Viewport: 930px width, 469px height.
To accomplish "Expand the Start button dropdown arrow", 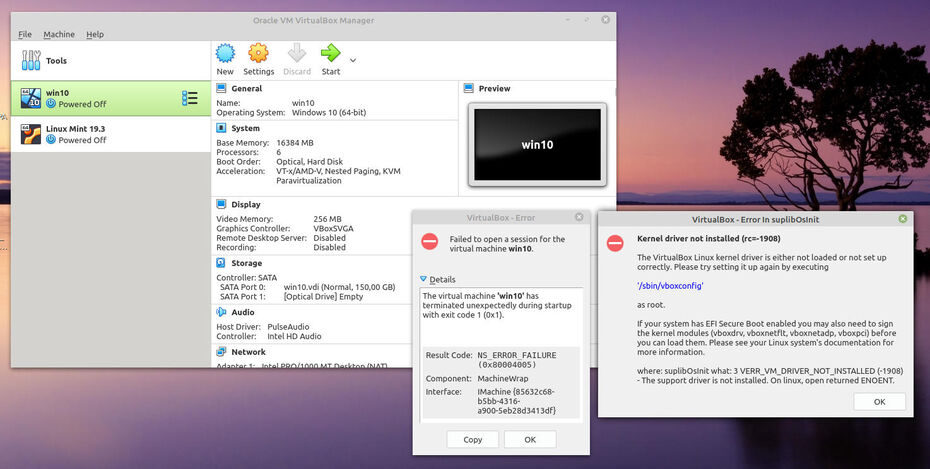I will pyautogui.click(x=353, y=61).
